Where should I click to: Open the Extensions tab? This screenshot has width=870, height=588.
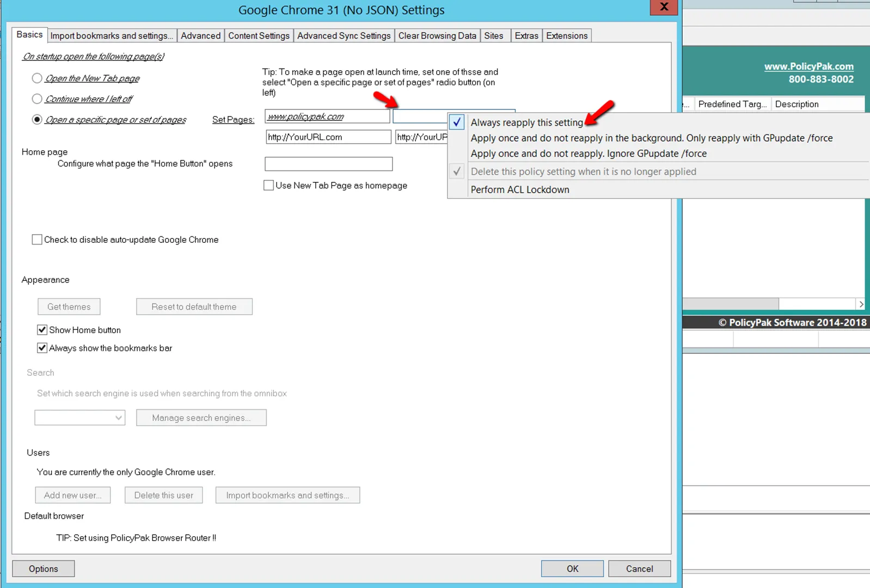(566, 36)
